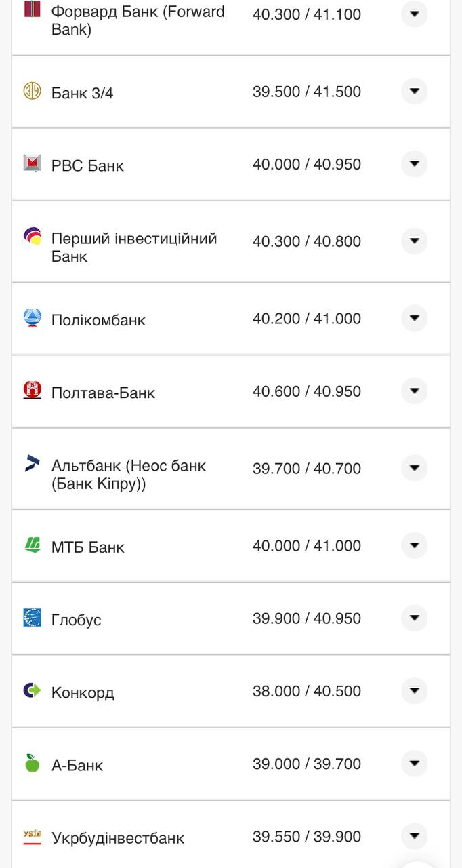Click the Глобус bank logo icon
The height and width of the screenshot is (868, 462).
[33, 618]
